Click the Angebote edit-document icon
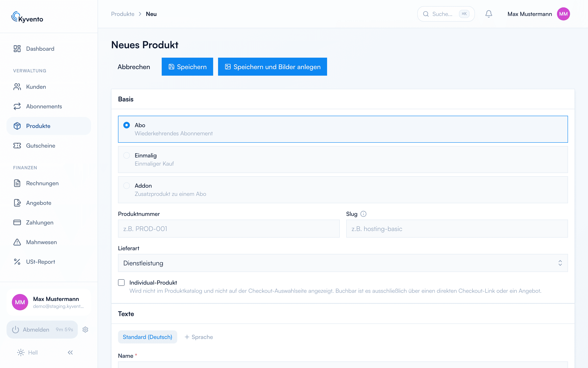Image resolution: width=588 pixels, height=368 pixels. (x=17, y=203)
